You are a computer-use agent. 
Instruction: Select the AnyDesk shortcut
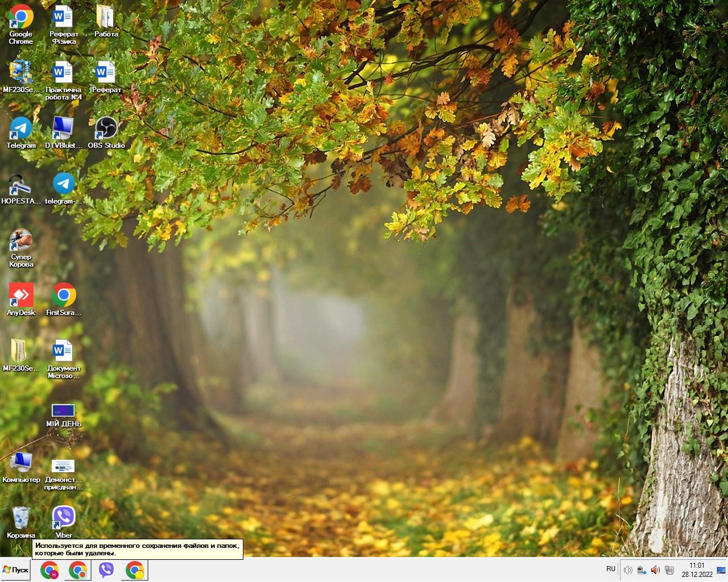coord(21,300)
